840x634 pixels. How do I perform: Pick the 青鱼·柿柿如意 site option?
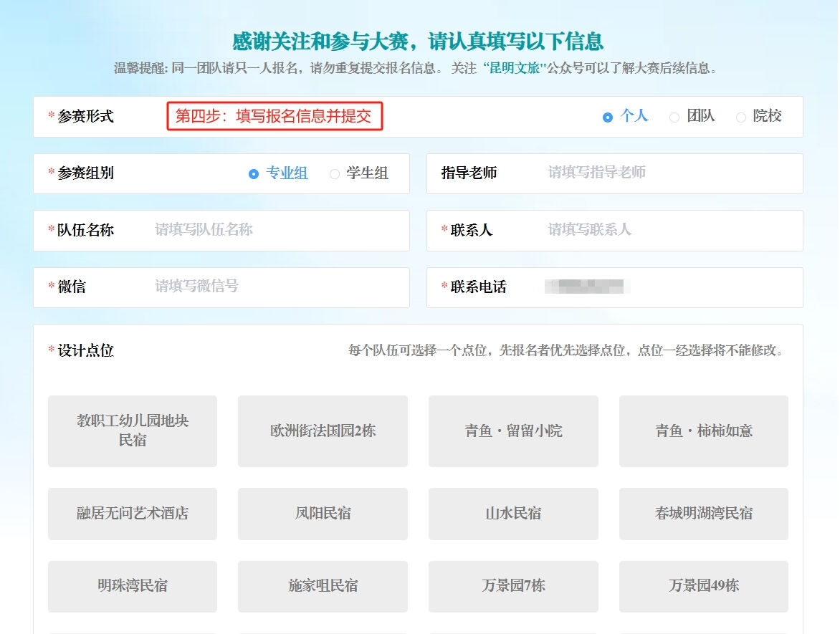[x=703, y=431]
